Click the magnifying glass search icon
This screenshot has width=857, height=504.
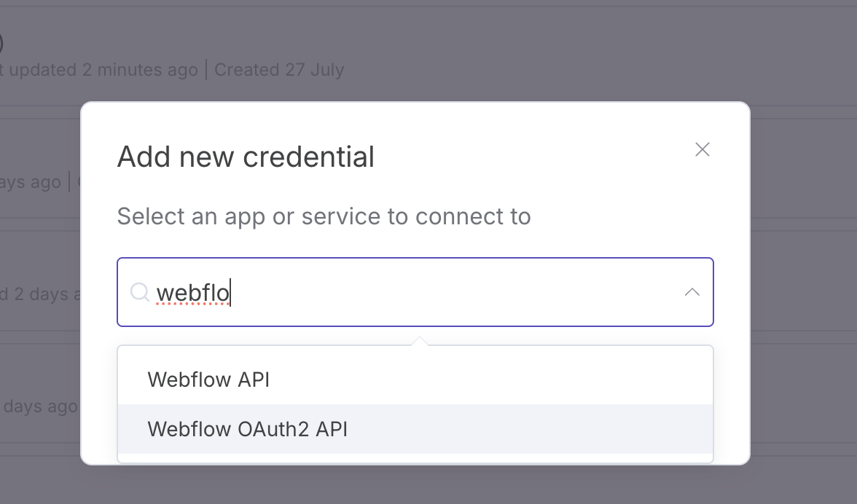[x=138, y=292]
